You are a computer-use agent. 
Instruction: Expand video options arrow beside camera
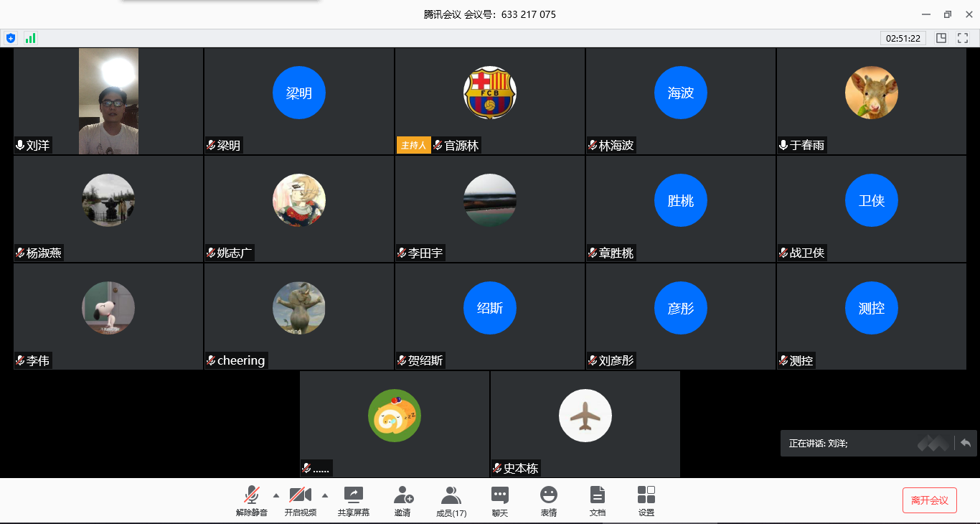(325, 495)
